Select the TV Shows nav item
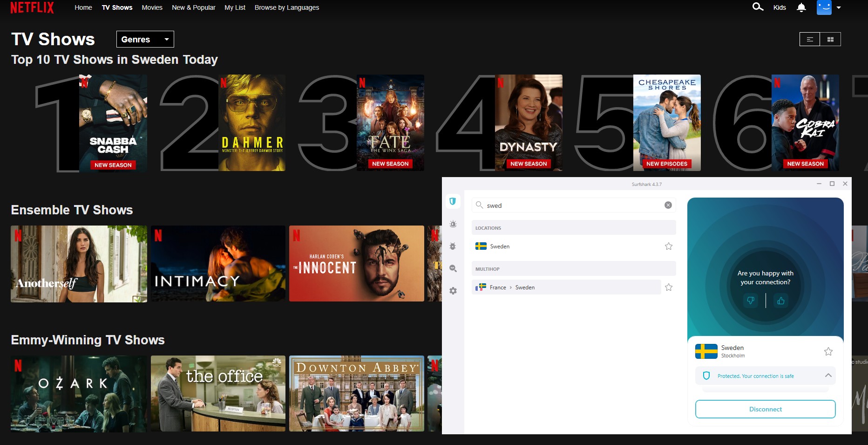 pos(117,7)
